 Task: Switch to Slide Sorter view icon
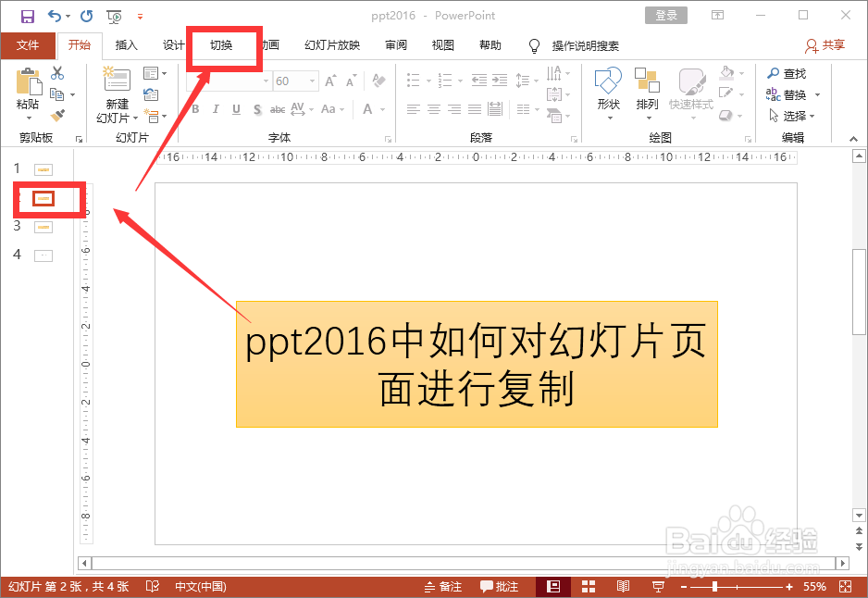tap(589, 586)
